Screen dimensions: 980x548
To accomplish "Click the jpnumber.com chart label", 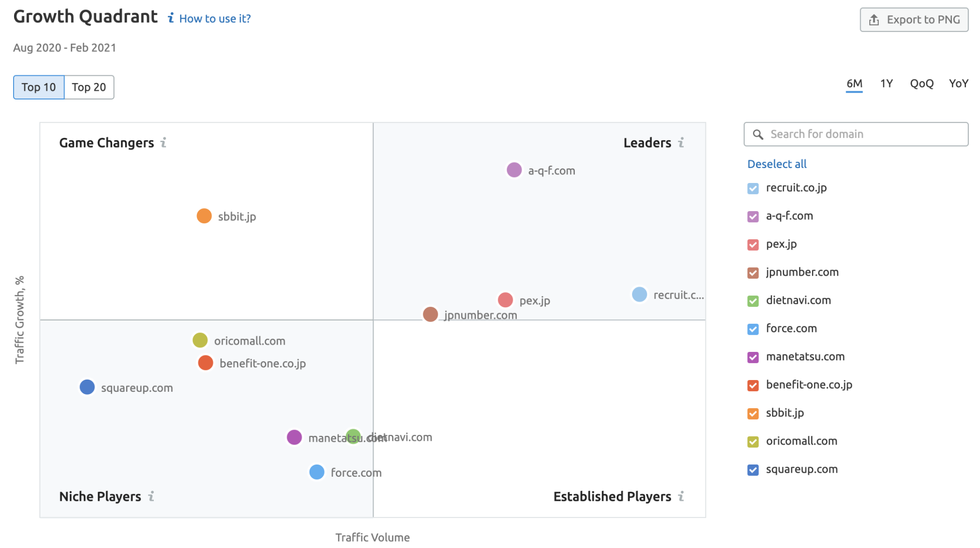I will pos(480,315).
